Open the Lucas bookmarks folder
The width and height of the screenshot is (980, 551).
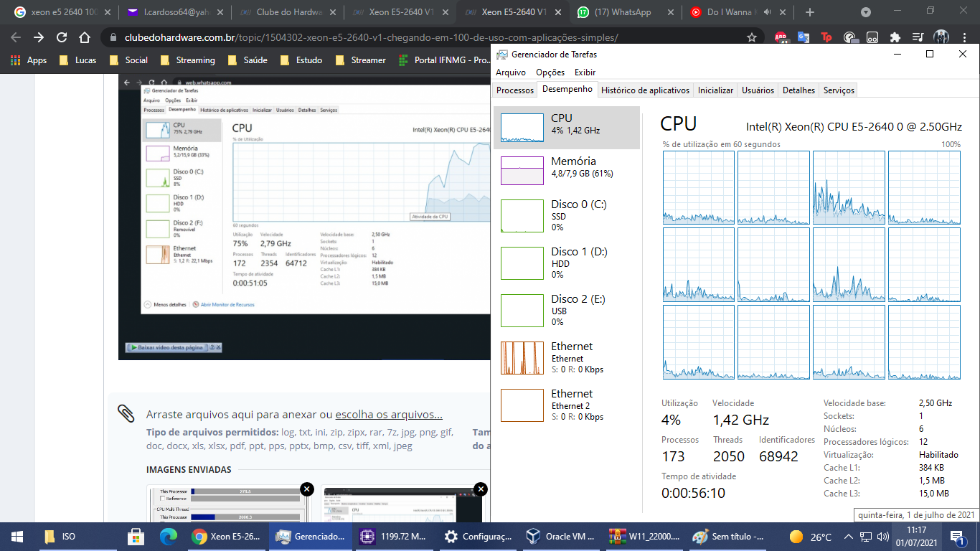tap(77, 60)
